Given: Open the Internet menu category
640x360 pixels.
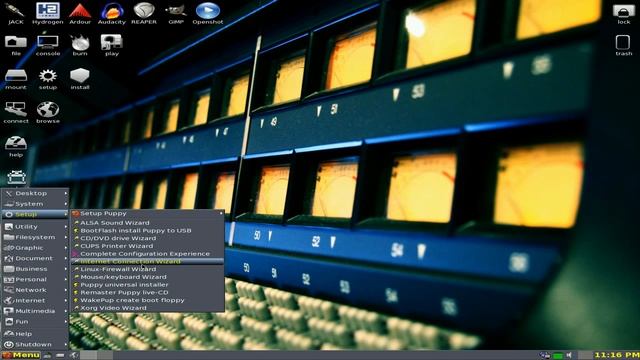Looking at the screenshot, I should 35,300.
